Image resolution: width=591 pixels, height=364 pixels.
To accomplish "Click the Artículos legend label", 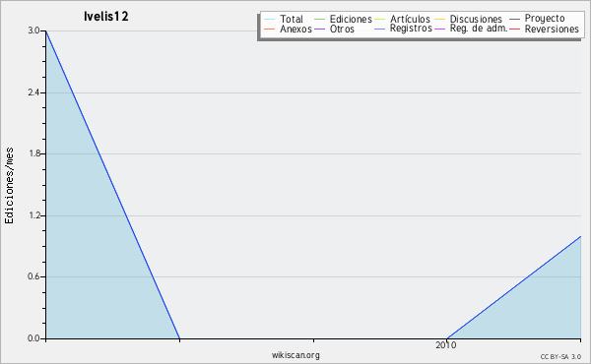I will [x=410, y=19].
